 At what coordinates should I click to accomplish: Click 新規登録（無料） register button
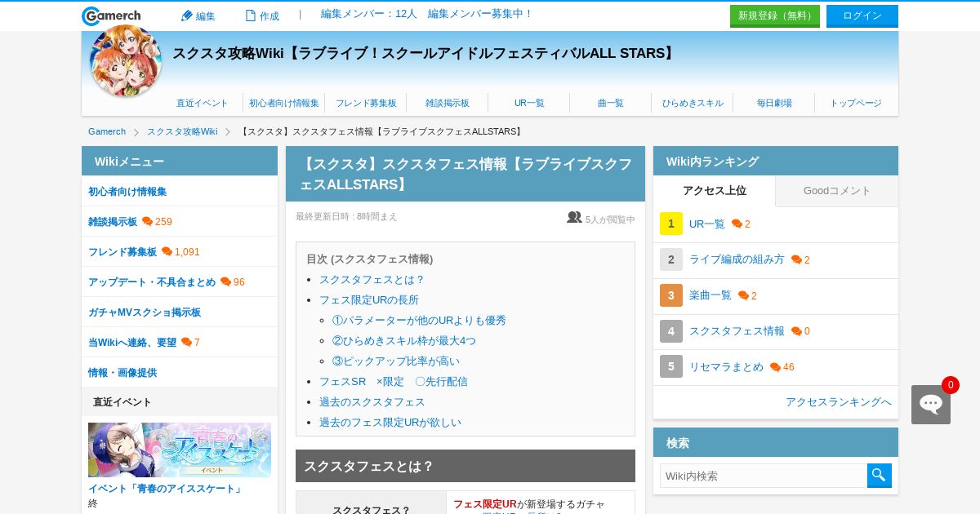pyautogui.click(x=775, y=16)
